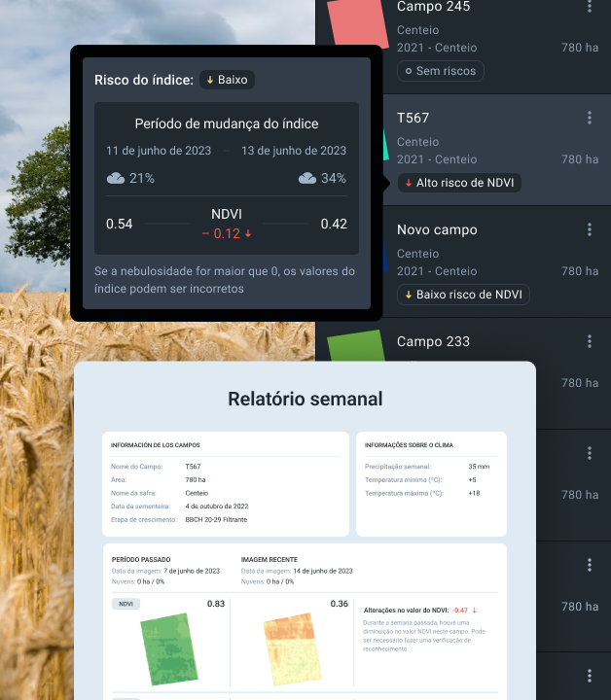Screen dimensions: 611x700
Task: Click the red -0.12 NDVI change value
Action: point(226,233)
